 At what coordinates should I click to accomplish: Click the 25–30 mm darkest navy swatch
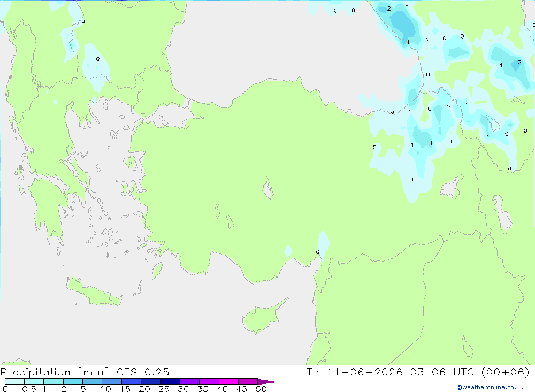[170, 381]
